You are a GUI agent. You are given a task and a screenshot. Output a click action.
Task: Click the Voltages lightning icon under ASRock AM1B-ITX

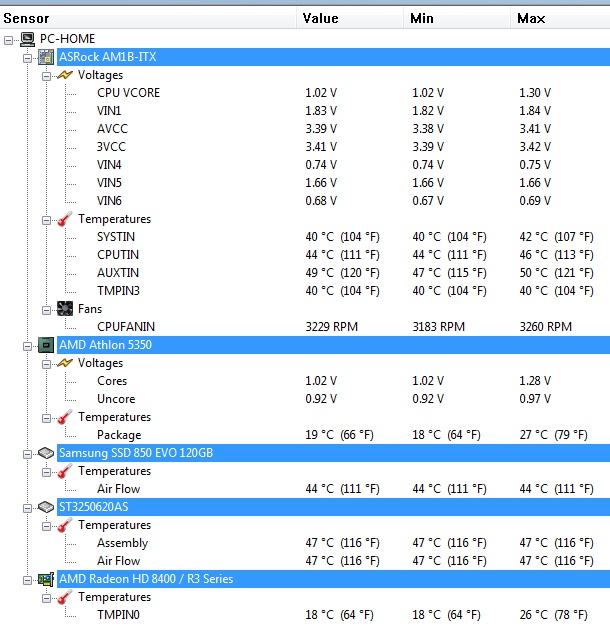tap(65, 75)
